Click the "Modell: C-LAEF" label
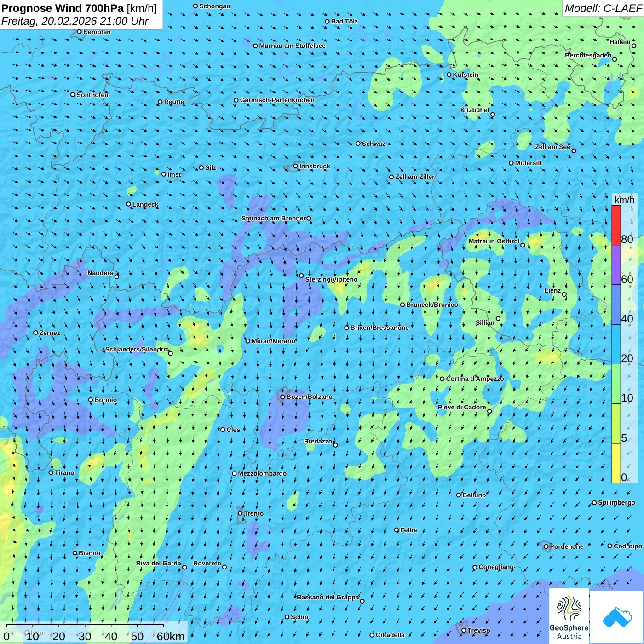This screenshot has width=644, height=644. (x=603, y=8)
